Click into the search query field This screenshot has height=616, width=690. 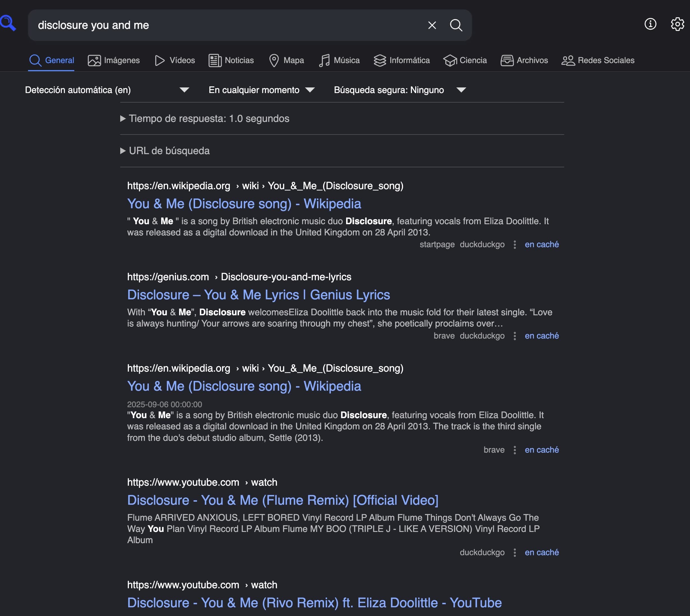223,25
